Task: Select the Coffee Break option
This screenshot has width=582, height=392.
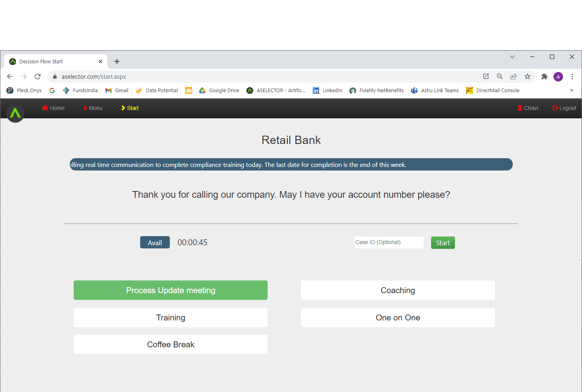Action: [171, 345]
